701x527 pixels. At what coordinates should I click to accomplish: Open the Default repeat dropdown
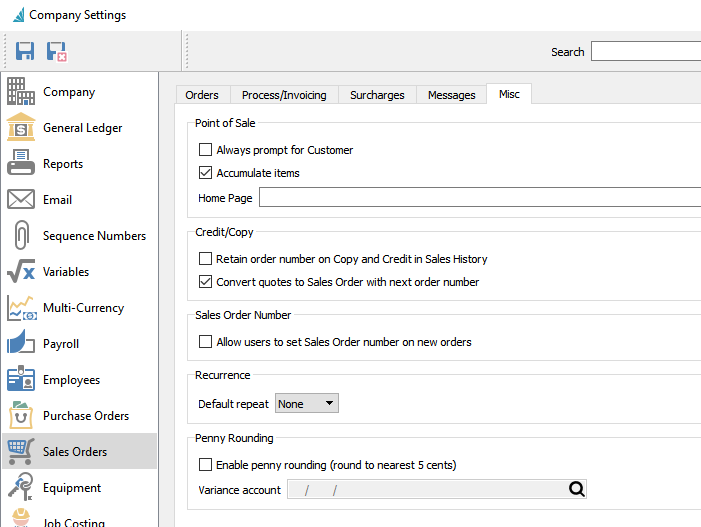[x=307, y=404]
